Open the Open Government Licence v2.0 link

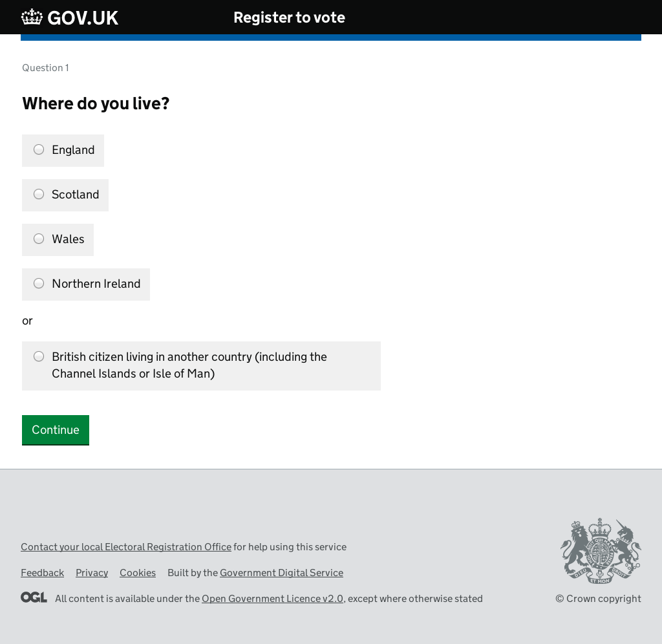coord(272,599)
